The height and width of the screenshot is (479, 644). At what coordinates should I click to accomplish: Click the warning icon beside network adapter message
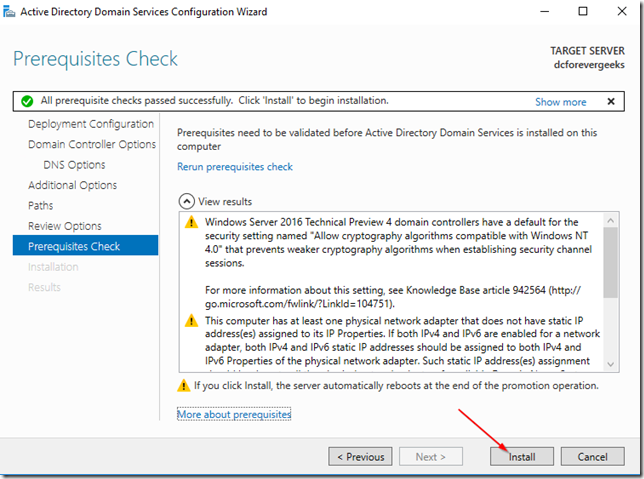click(191, 320)
